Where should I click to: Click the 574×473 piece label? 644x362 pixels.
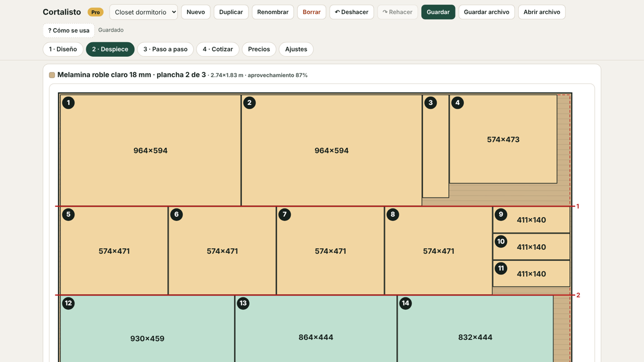(503, 140)
